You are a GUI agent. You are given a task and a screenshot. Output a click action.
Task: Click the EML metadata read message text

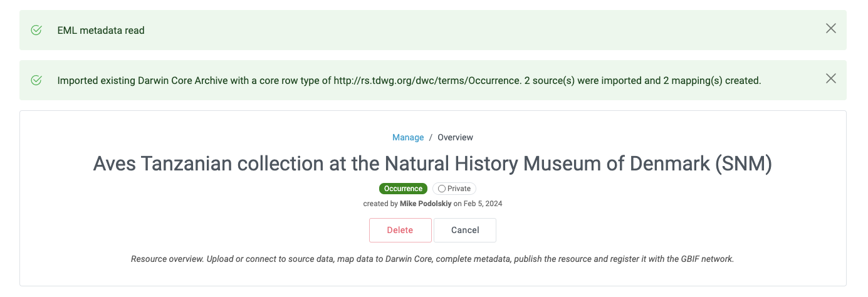point(101,30)
